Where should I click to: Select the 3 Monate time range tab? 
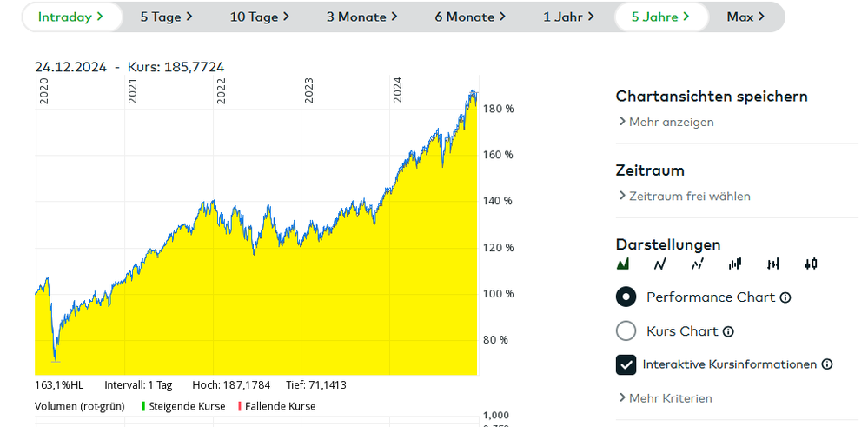[361, 17]
